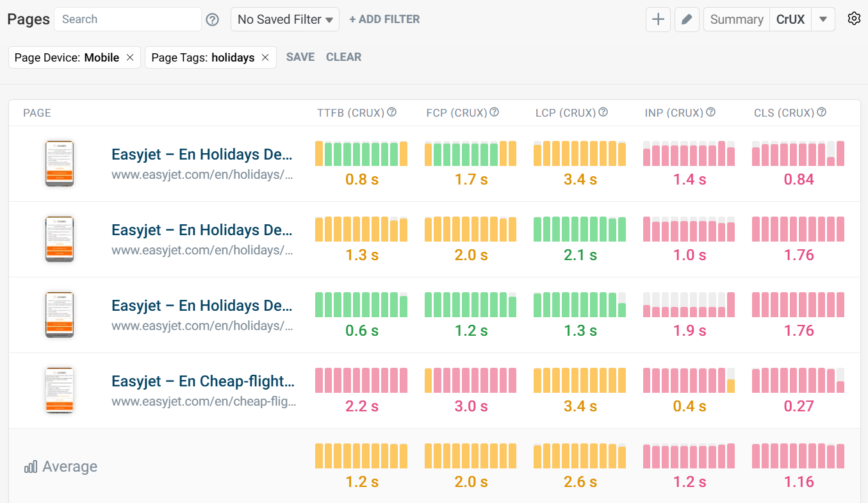Click CLEAR to reset filters
This screenshot has height=503, width=868.
343,57
